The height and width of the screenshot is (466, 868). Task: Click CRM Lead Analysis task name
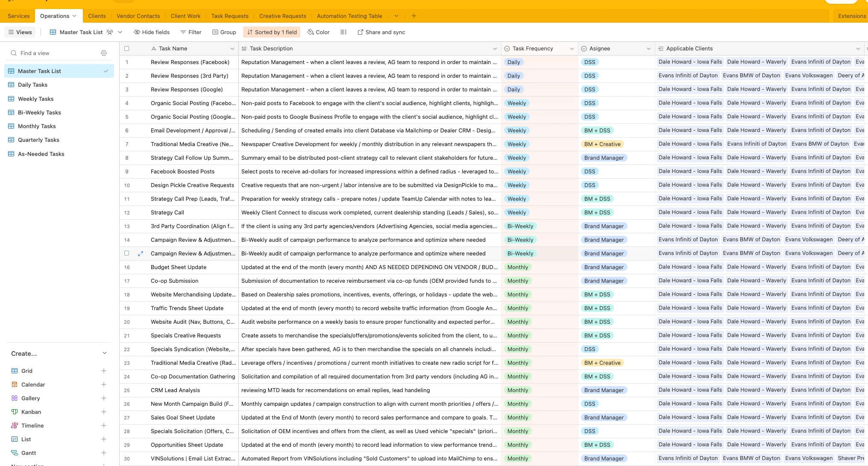[176, 390]
